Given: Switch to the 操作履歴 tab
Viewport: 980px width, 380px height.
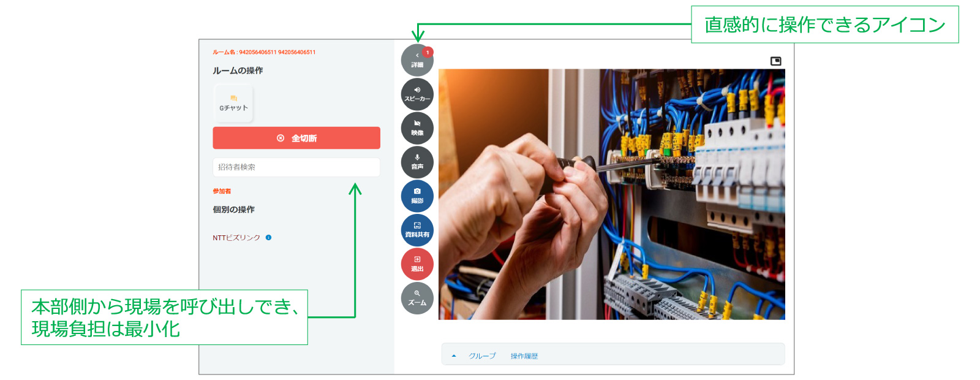Looking at the screenshot, I should point(524,356).
